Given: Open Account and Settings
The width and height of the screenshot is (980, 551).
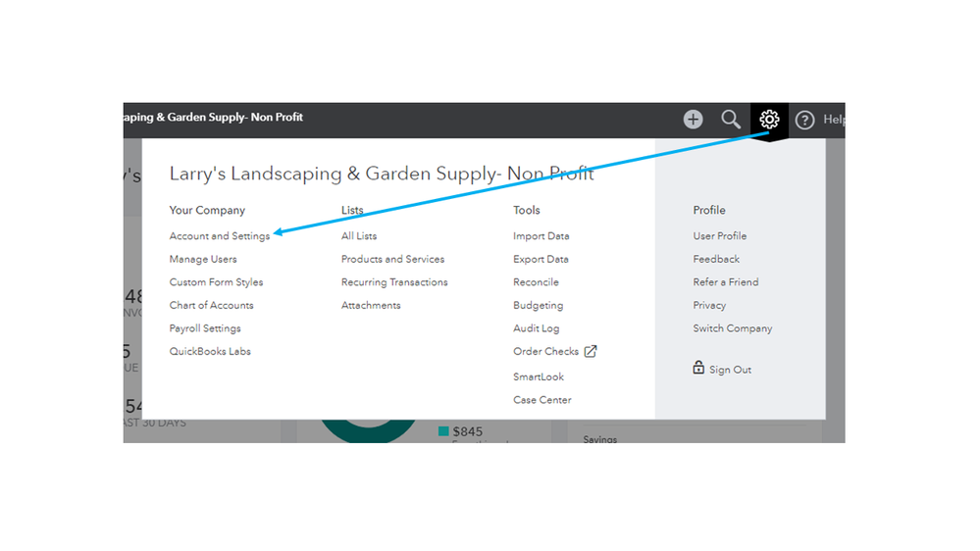Looking at the screenshot, I should pyautogui.click(x=219, y=236).
